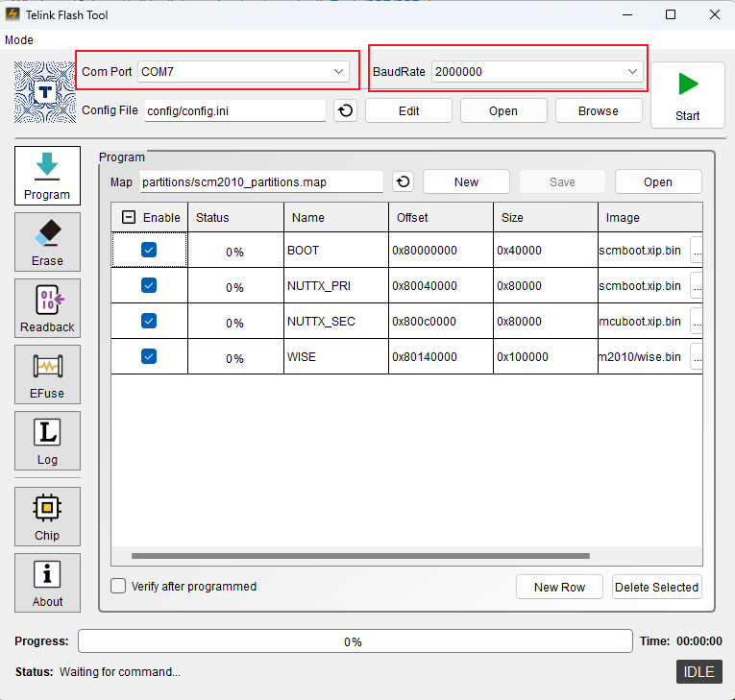
Task: Maximize the Telink Flash Tool window
Action: coord(671,14)
